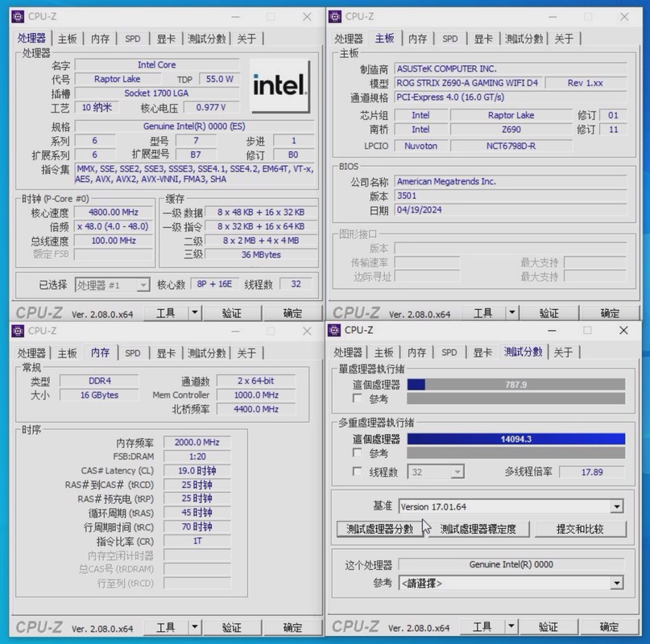The height and width of the screenshot is (644, 650).
Task: Click the memory 类型 value DDR4
Action: (100, 381)
